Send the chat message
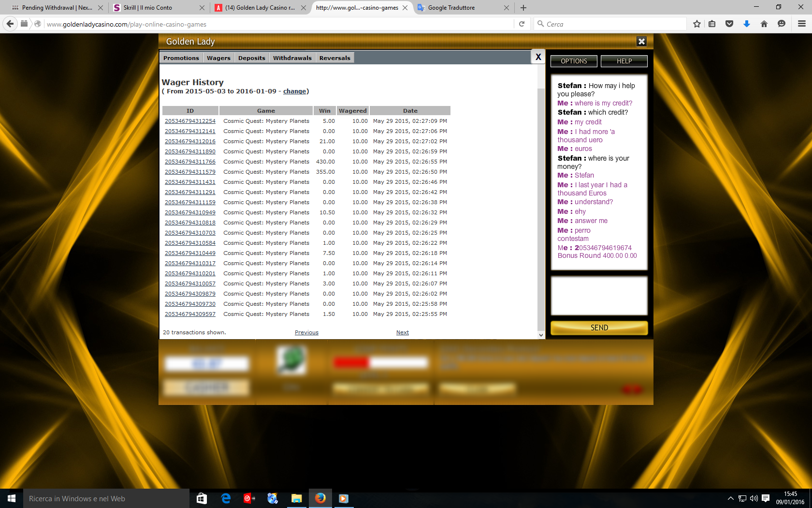 point(599,328)
